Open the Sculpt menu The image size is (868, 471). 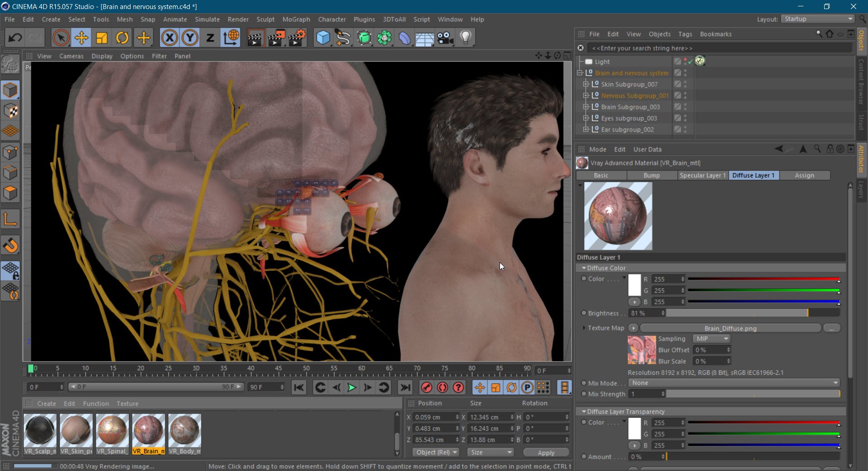tap(265, 19)
